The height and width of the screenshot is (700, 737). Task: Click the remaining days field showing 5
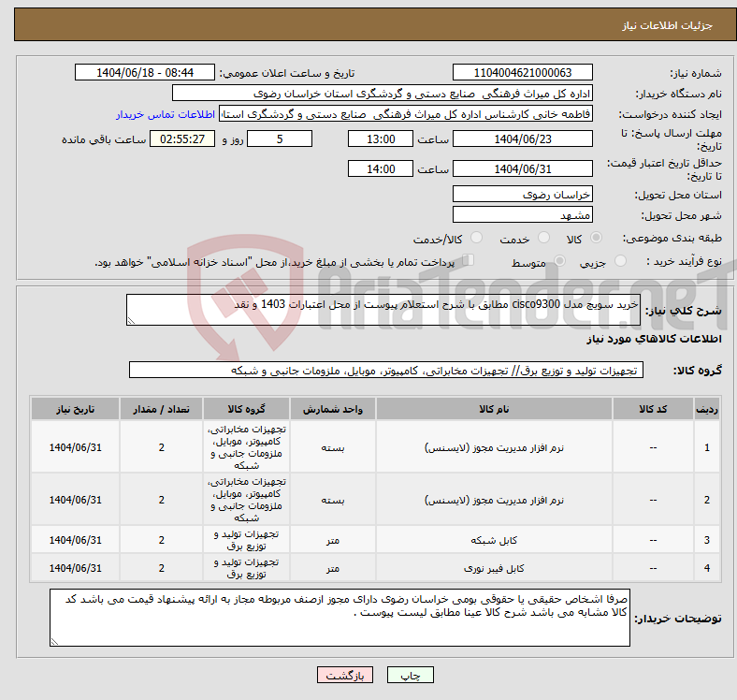tap(280, 139)
